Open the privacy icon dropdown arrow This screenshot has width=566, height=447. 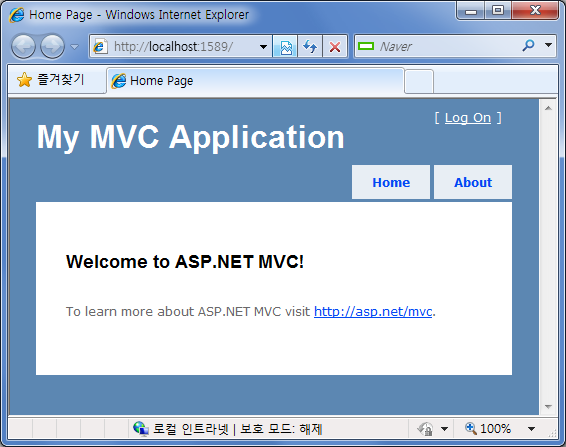(x=444, y=429)
